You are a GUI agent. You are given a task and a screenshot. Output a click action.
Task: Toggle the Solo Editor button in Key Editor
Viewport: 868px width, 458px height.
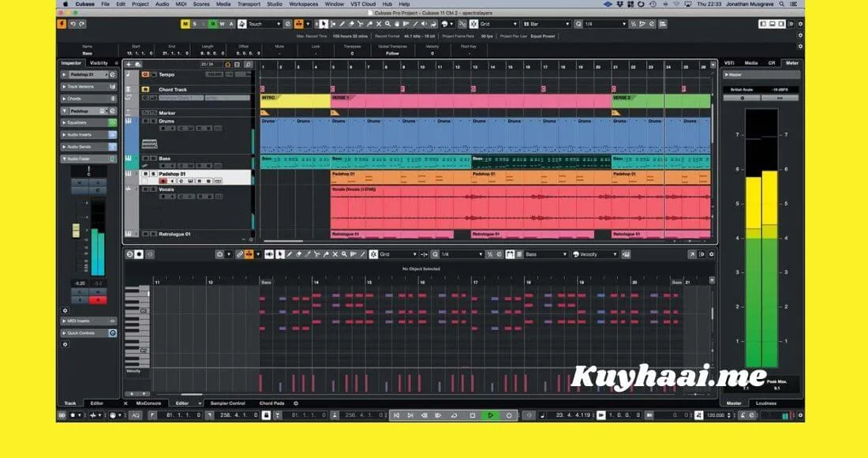pyautogui.click(x=129, y=254)
